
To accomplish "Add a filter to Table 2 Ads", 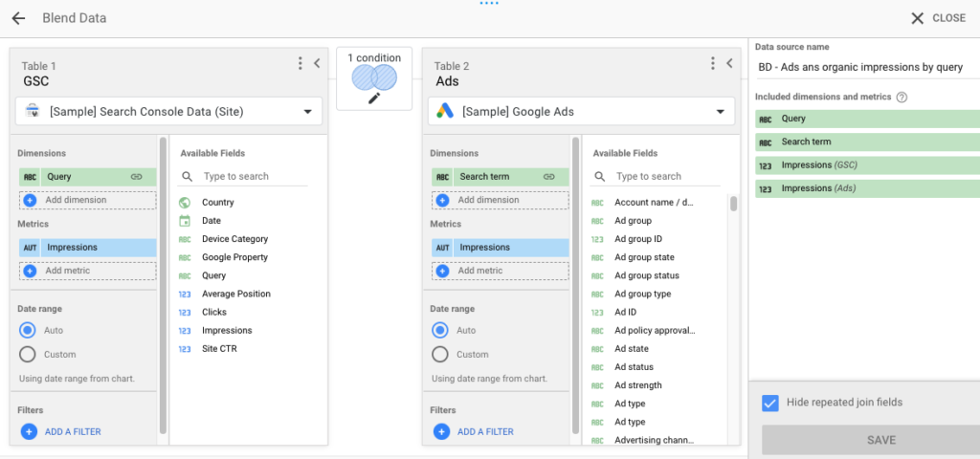I will coord(473,431).
